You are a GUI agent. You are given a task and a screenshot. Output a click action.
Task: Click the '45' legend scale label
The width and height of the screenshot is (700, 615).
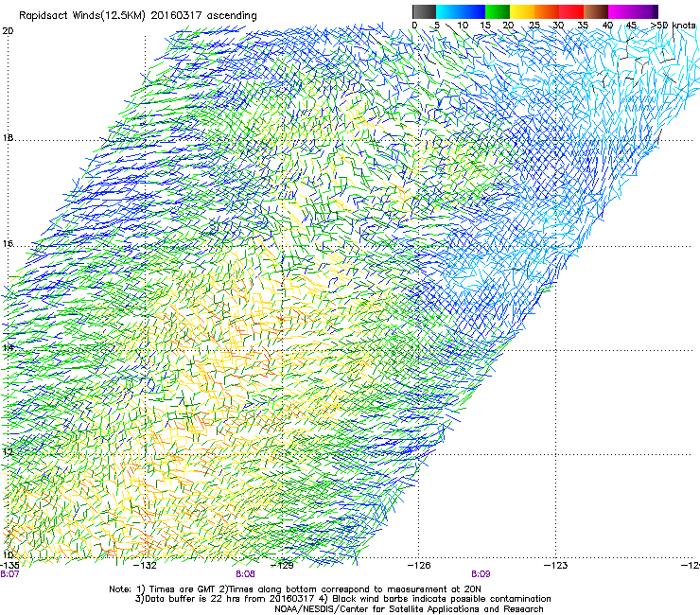pos(631,26)
